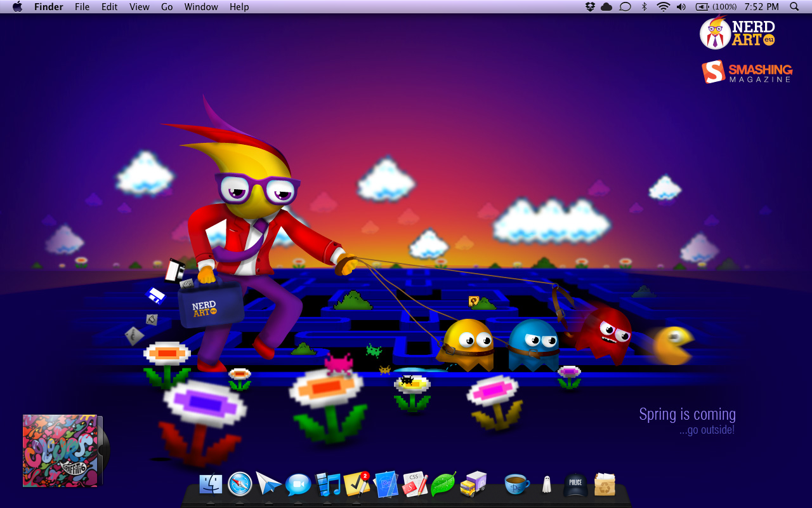Image resolution: width=812 pixels, height=508 pixels.
Task: Open the CSS editor pencil icon
Action: point(415,484)
